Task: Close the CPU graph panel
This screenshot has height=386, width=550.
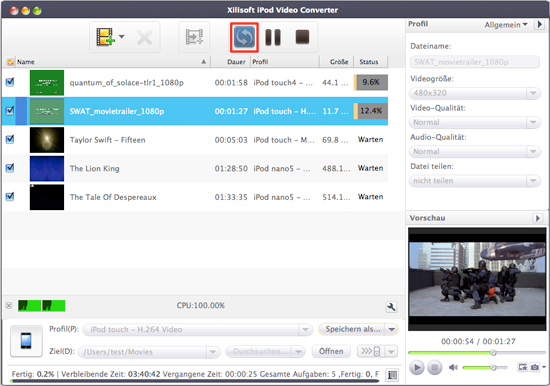Action: point(9,305)
